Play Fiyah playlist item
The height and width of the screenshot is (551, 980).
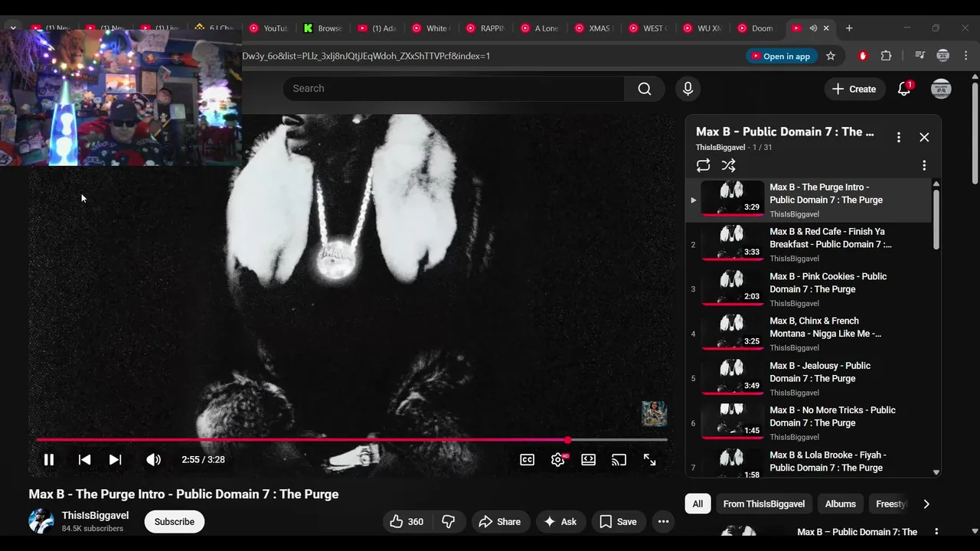click(808, 461)
